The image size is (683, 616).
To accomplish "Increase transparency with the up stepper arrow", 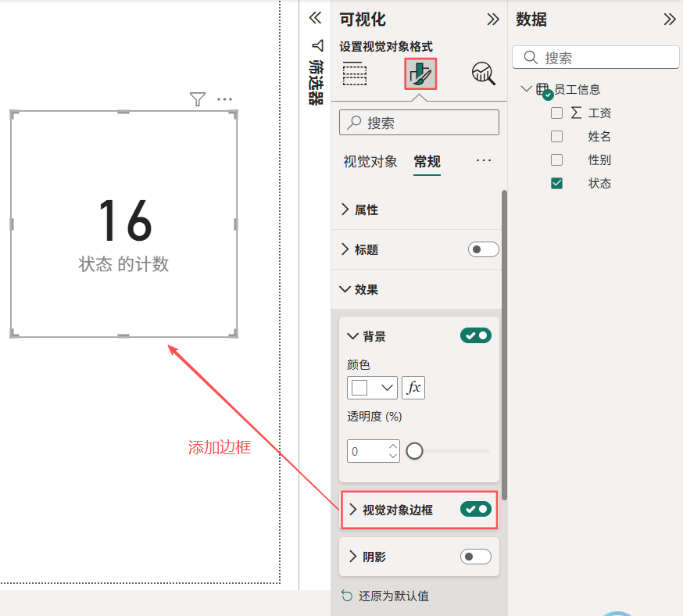I will 393,446.
